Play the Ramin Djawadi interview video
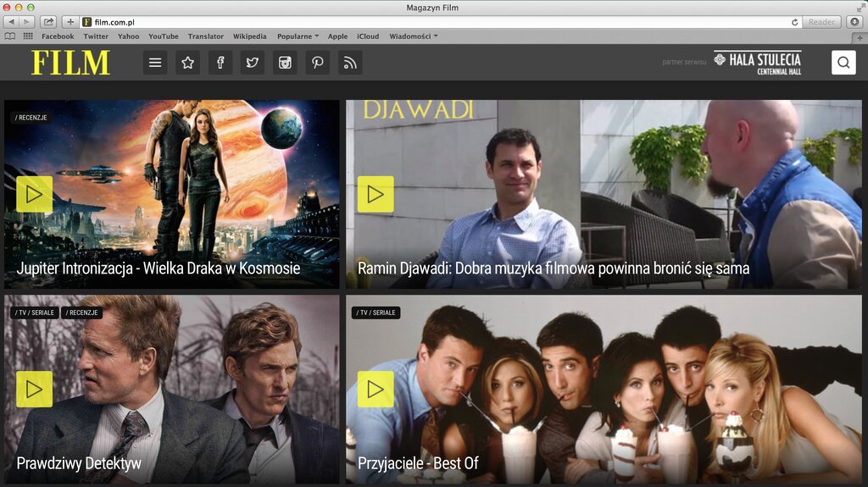 (x=376, y=194)
